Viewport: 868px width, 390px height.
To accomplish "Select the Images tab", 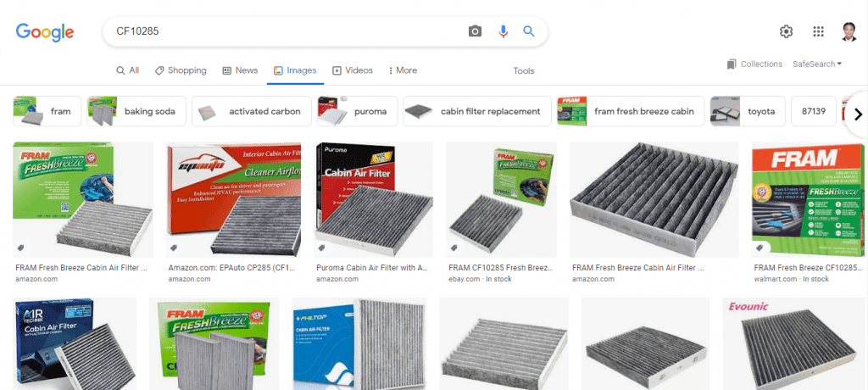I will pyautogui.click(x=295, y=70).
